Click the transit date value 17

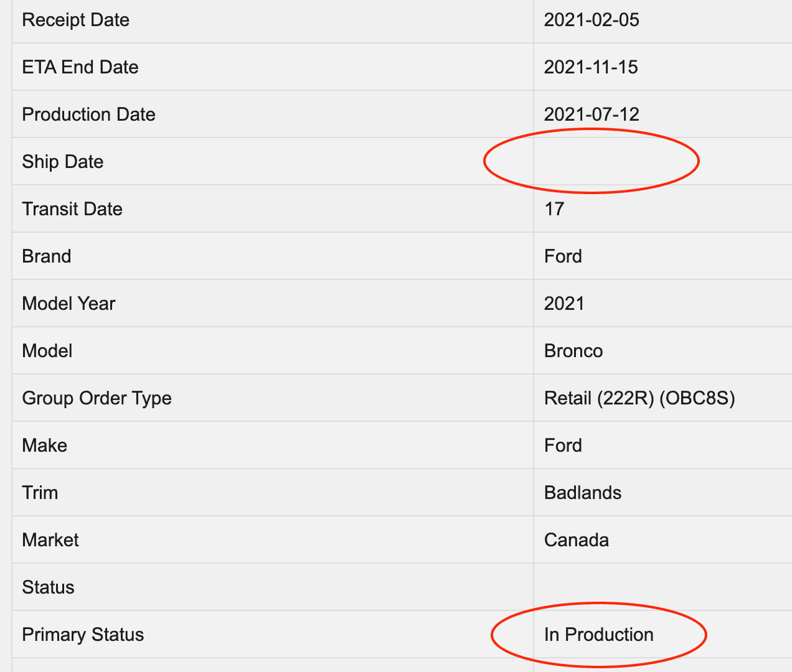(x=554, y=209)
